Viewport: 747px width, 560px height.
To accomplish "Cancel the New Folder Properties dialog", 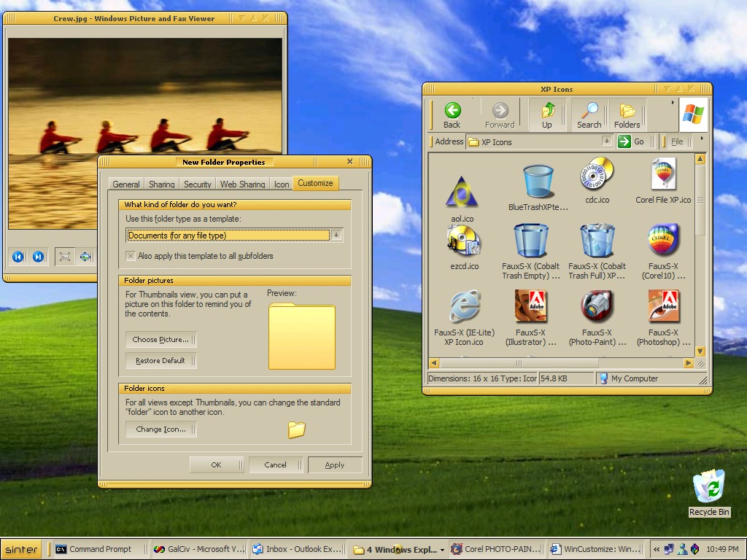I will tap(275, 464).
